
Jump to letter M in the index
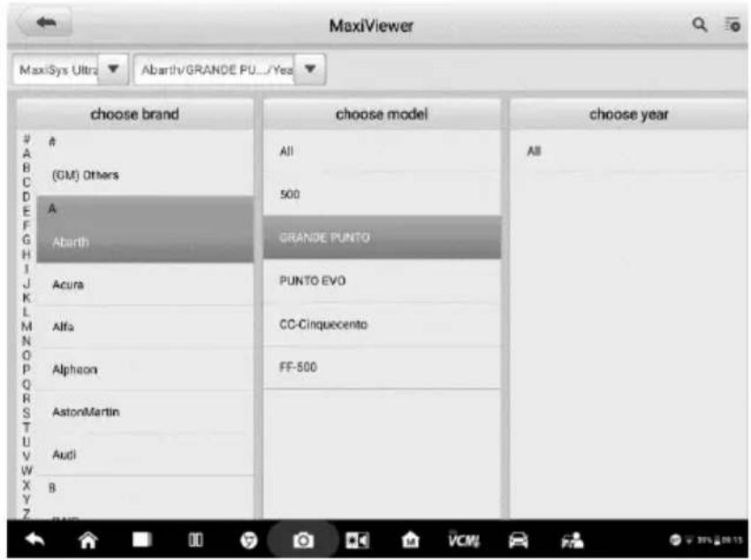click(x=27, y=327)
